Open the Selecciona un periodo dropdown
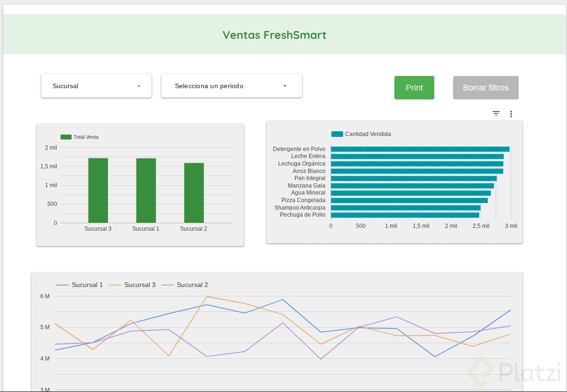The width and height of the screenshot is (567, 392). (x=232, y=86)
